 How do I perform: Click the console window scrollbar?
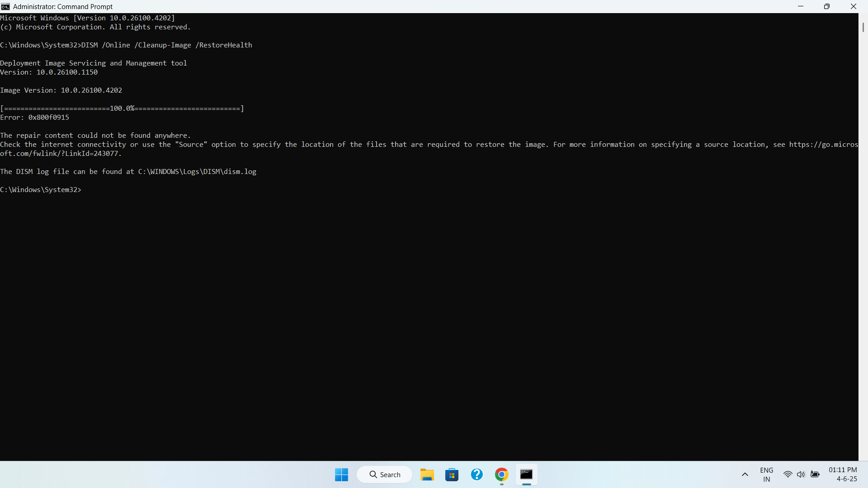coord(863,27)
